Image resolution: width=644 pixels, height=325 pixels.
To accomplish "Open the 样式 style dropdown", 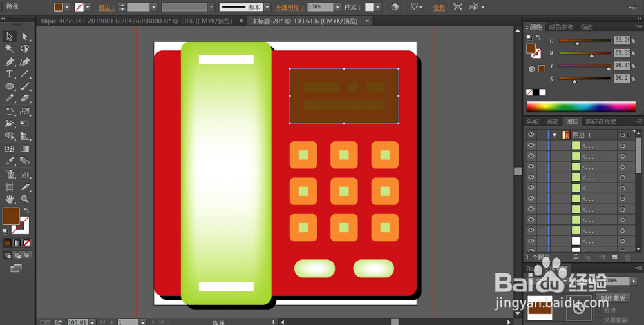I will 377,7.
